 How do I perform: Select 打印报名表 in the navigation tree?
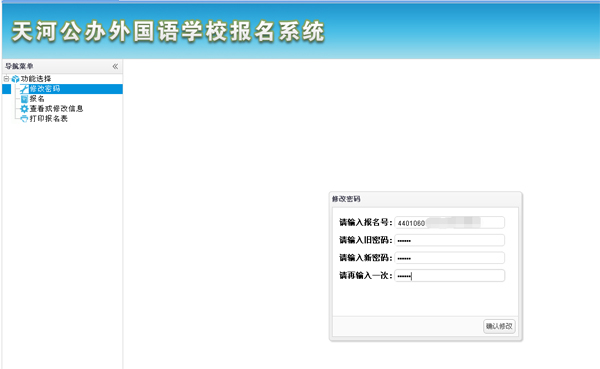pos(49,119)
